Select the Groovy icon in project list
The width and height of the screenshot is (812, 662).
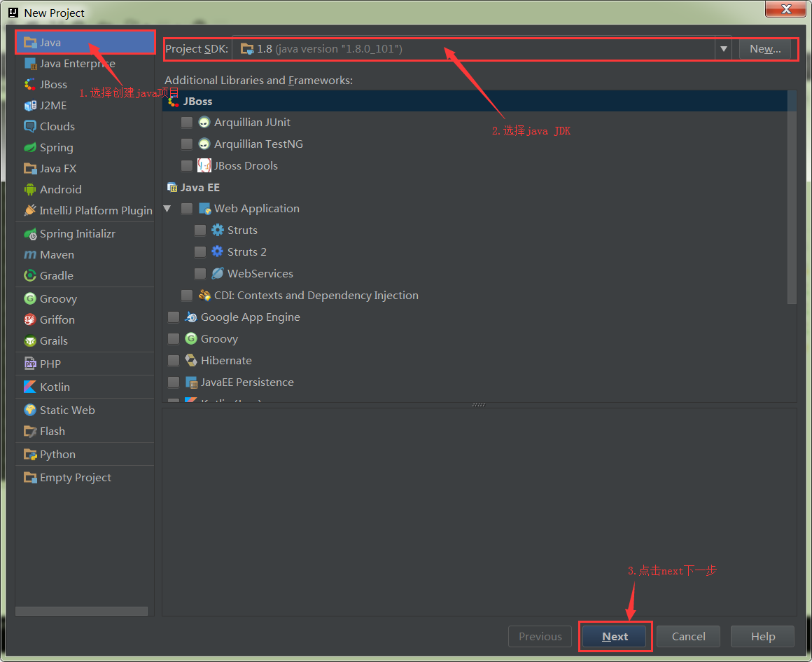pyautogui.click(x=30, y=299)
